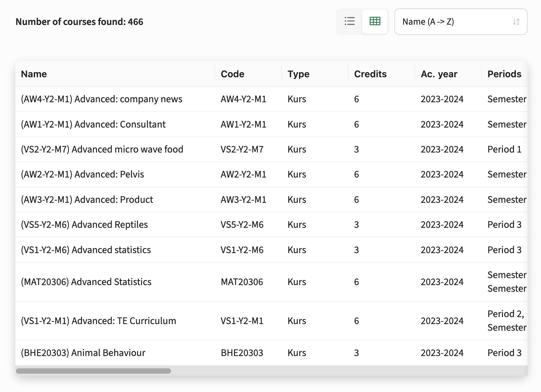Click Kurs type in Advanced: Pelvis row
541x392 pixels.
click(x=297, y=175)
